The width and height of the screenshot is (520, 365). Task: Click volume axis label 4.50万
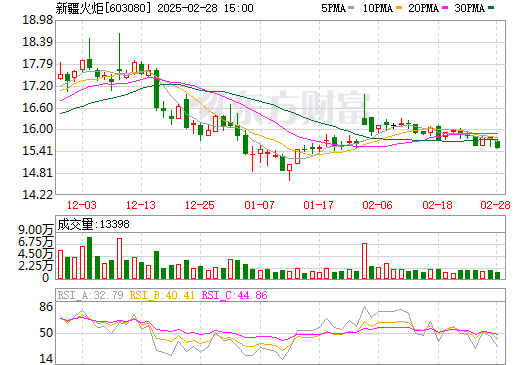(36, 254)
